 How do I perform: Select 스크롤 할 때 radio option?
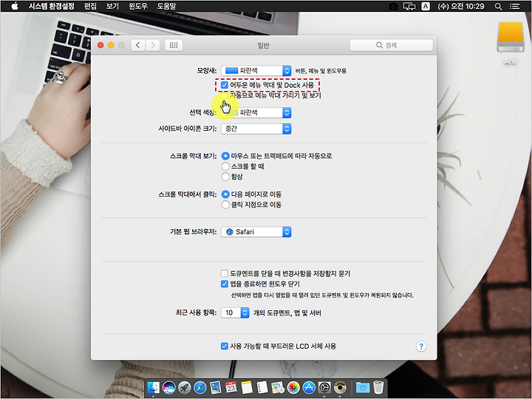pyautogui.click(x=225, y=166)
